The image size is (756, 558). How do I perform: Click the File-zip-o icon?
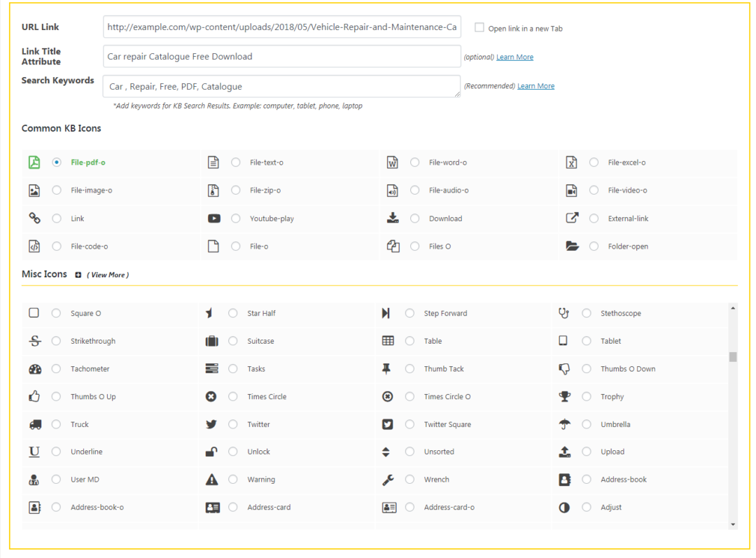point(213,190)
